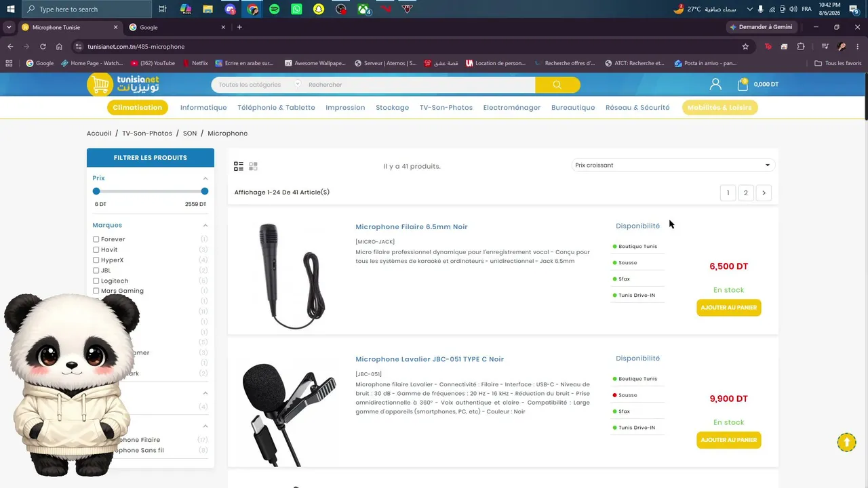Check the HyperX brand filter
Image resolution: width=868 pixels, height=488 pixels.
pyautogui.click(x=96, y=260)
